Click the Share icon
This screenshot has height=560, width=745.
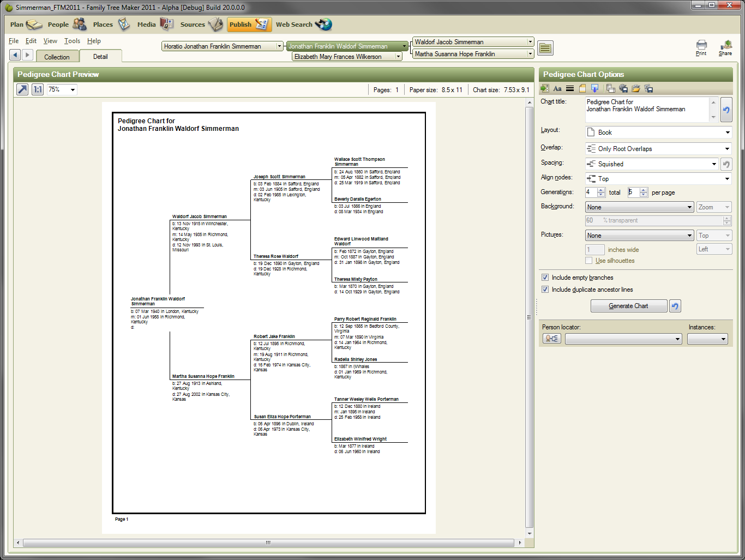725,47
